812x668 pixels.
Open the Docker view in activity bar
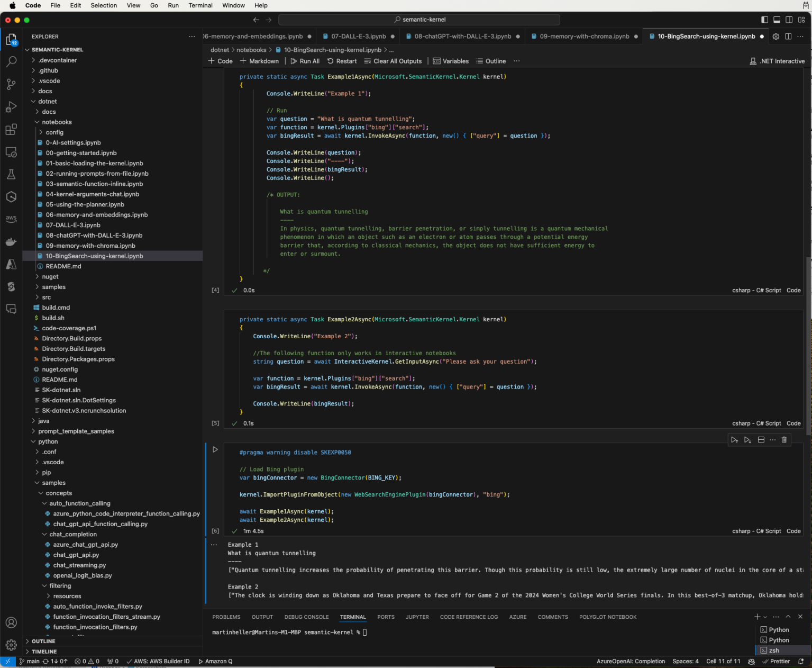11,242
